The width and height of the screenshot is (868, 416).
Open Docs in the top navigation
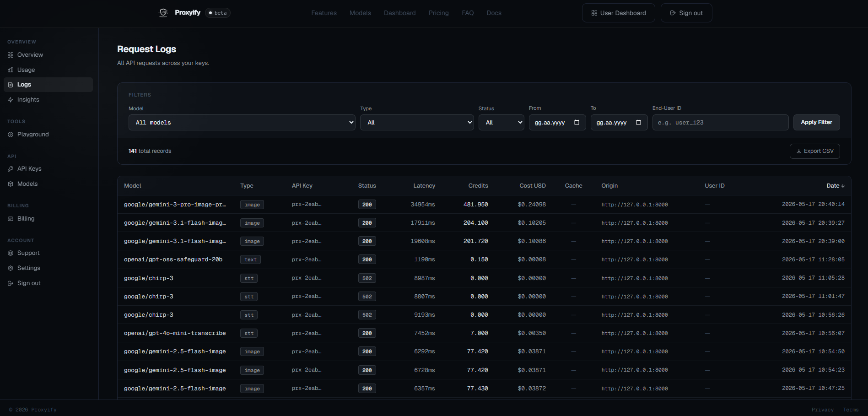494,13
